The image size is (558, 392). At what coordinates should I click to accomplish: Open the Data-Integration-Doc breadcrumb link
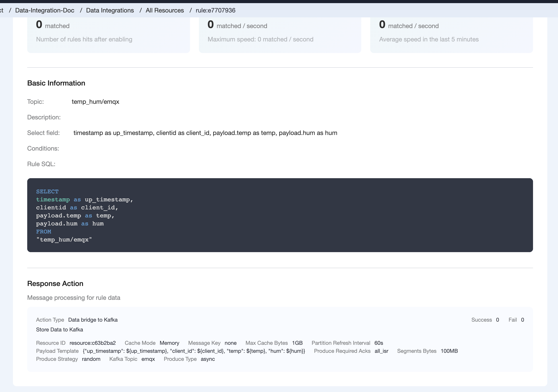click(45, 10)
